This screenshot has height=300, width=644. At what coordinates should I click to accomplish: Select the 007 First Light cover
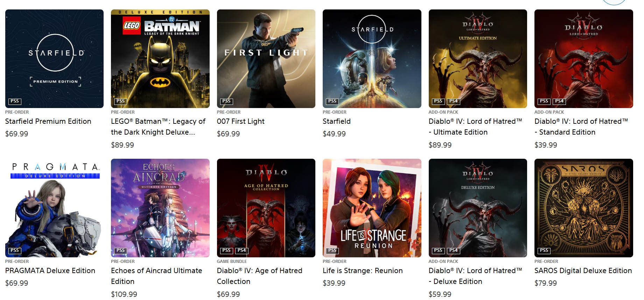[x=266, y=59]
